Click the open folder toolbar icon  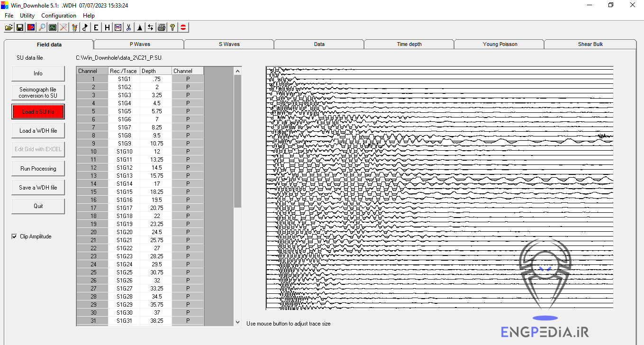(9, 27)
